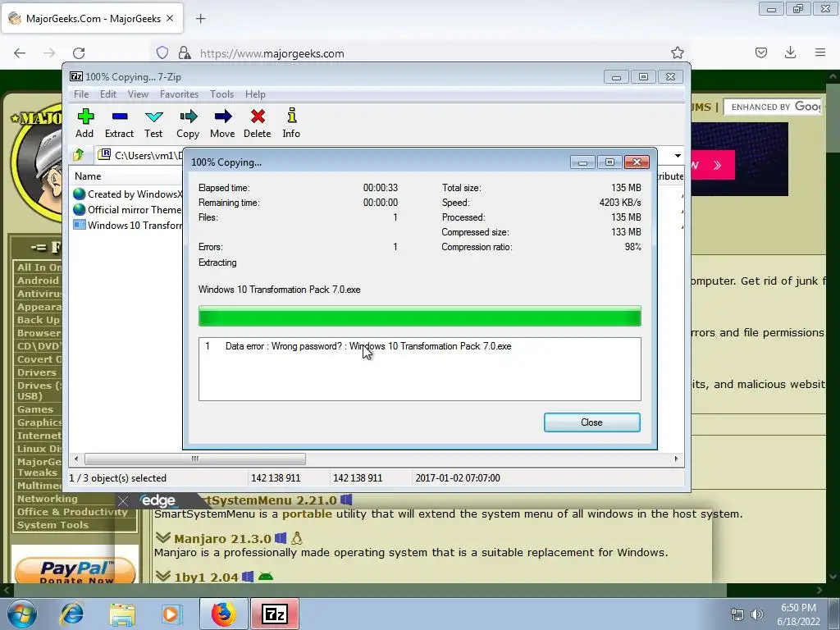Image resolution: width=840 pixels, height=630 pixels.
Task: Open the File menu in 7-Zip
Action: [81, 94]
